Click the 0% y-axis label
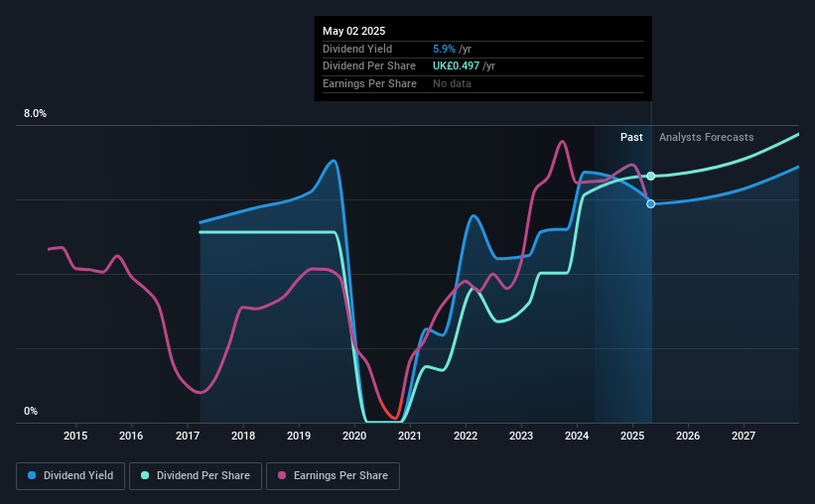The height and width of the screenshot is (504, 815). 31,411
